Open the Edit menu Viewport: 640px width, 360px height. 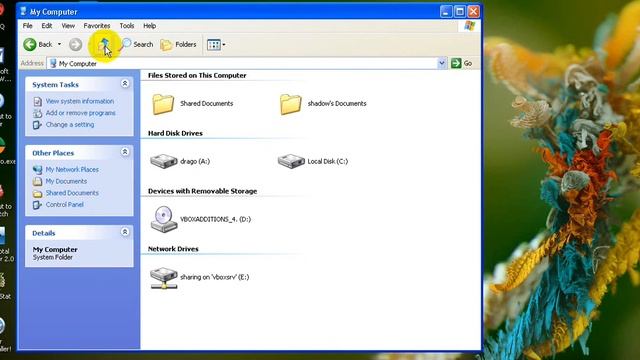click(47, 26)
